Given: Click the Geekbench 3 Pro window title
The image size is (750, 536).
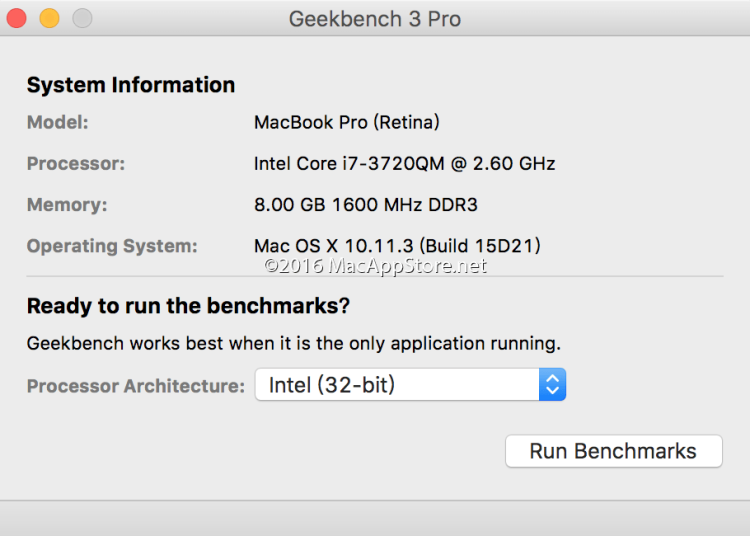Looking at the screenshot, I should pos(374,19).
